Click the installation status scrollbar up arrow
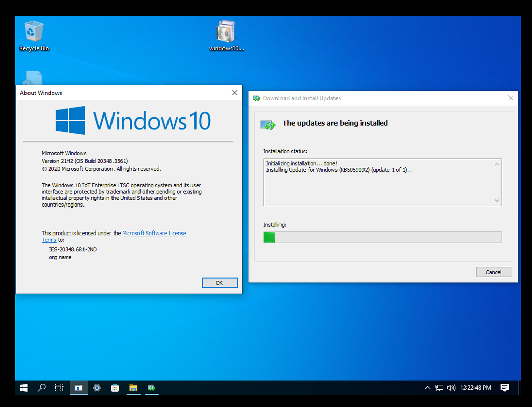This screenshot has width=532, height=407. pos(497,164)
